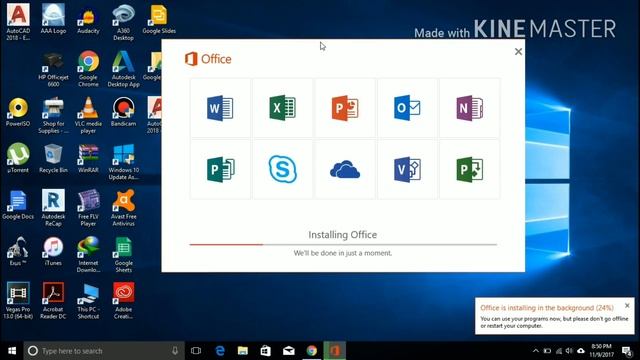Select the Acrobat Reader DC icon
This screenshot has width=640, height=360.
pyautogui.click(x=53, y=300)
